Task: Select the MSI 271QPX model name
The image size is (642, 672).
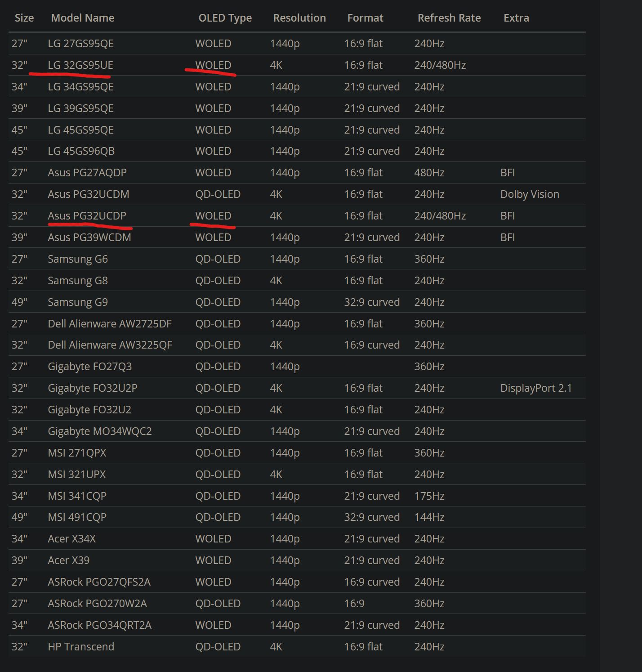Action: click(x=77, y=453)
